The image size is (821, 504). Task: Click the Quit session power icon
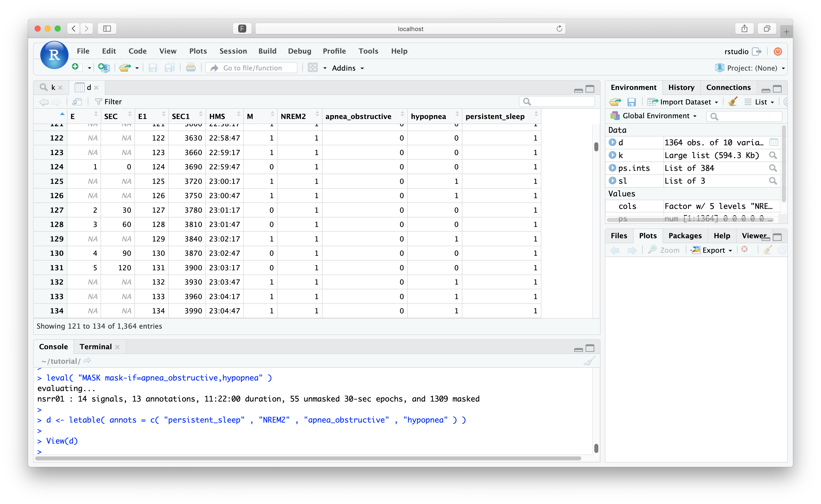coord(778,51)
